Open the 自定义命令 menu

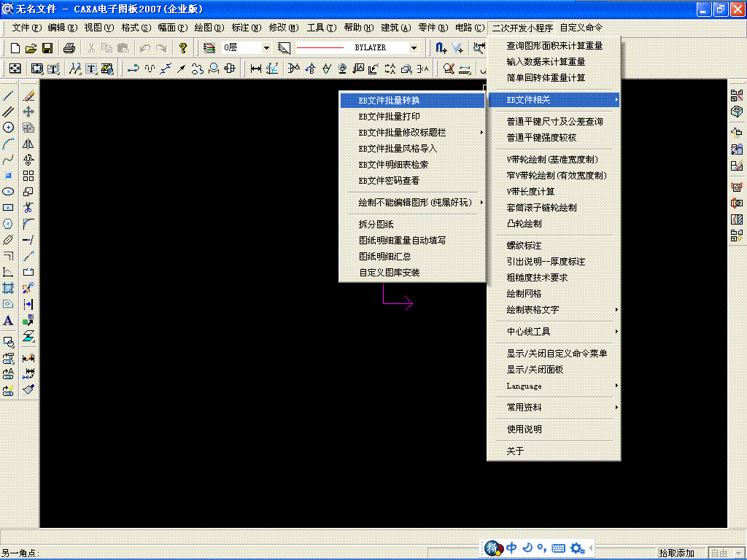[581, 28]
